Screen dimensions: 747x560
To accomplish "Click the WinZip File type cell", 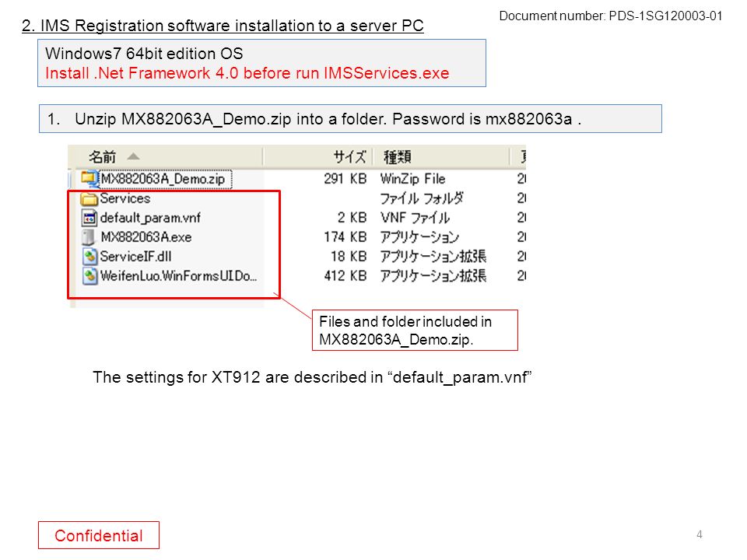I will coord(412,179).
